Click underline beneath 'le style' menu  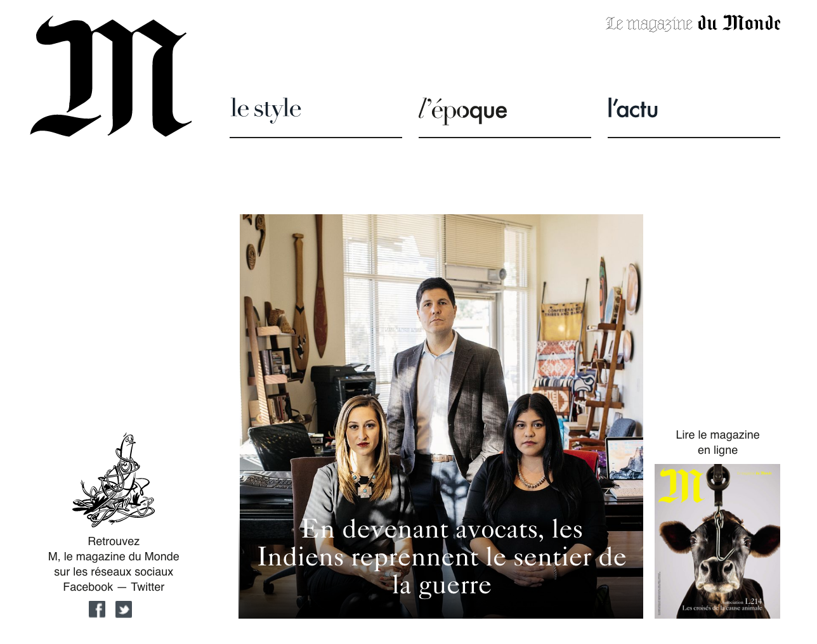coord(316,137)
